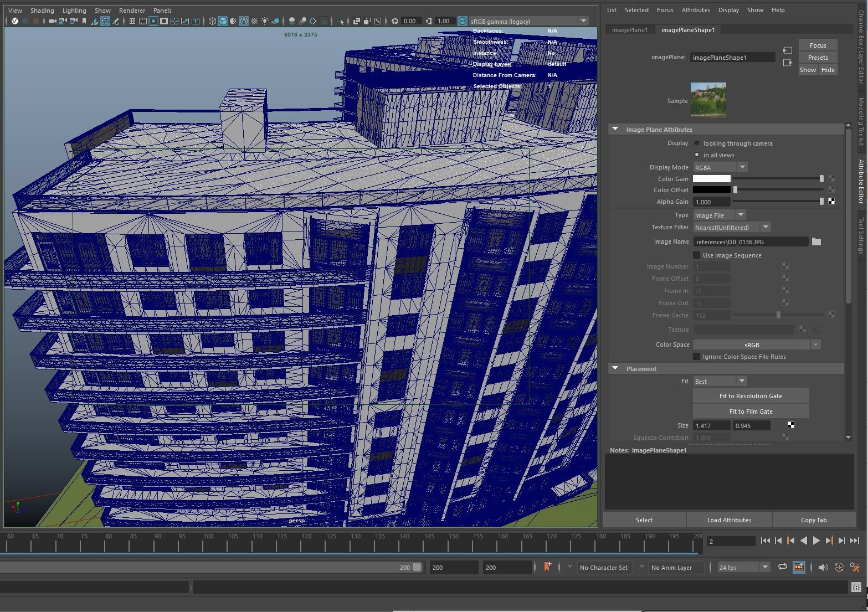Click Fit to Resolution Gate button
This screenshot has width=868, height=612.
tap(751, 396)
